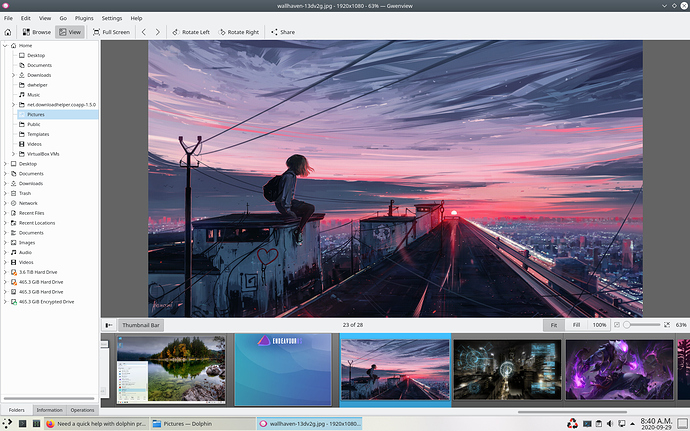Go to the previous image arrow
The height and width of the screenshot is (431, 690).
point(144,32)
